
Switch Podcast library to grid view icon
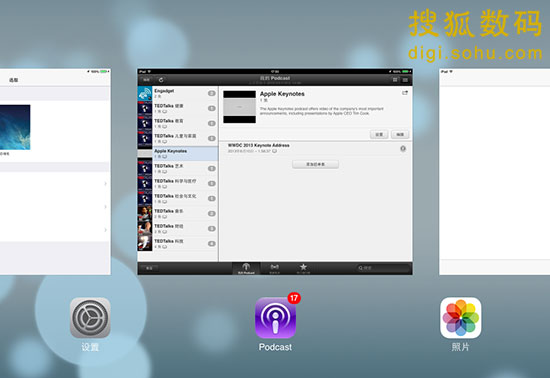(395, 80)
